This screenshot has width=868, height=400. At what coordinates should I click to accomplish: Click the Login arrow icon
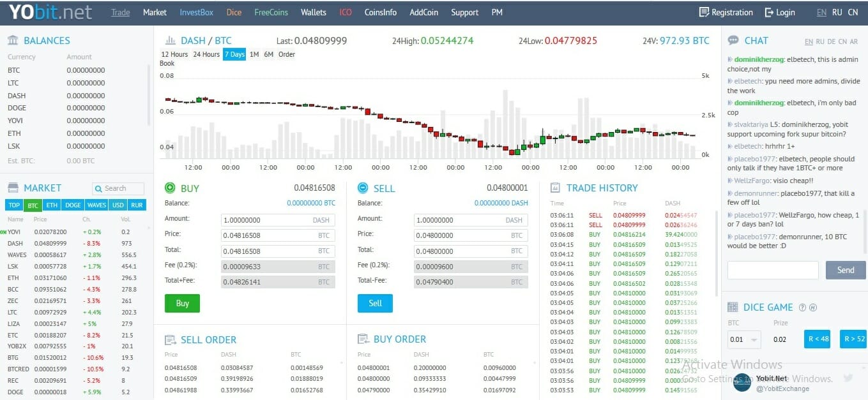click(x=769, y=12)
